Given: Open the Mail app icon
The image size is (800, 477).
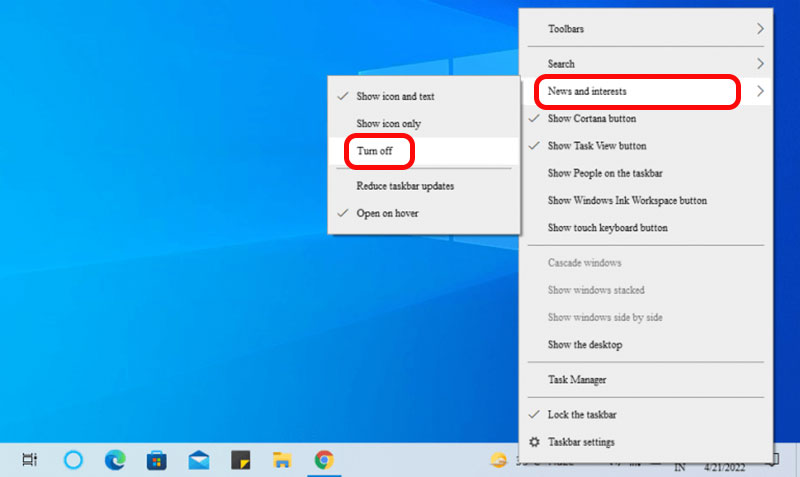Looking at the screenshot, I should (198, 460).
